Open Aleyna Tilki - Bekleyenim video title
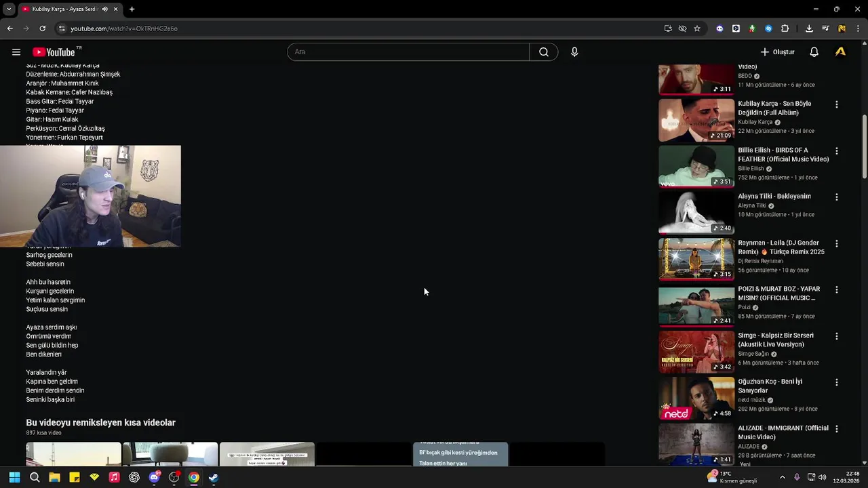868x488 pixels. point(774,197)
